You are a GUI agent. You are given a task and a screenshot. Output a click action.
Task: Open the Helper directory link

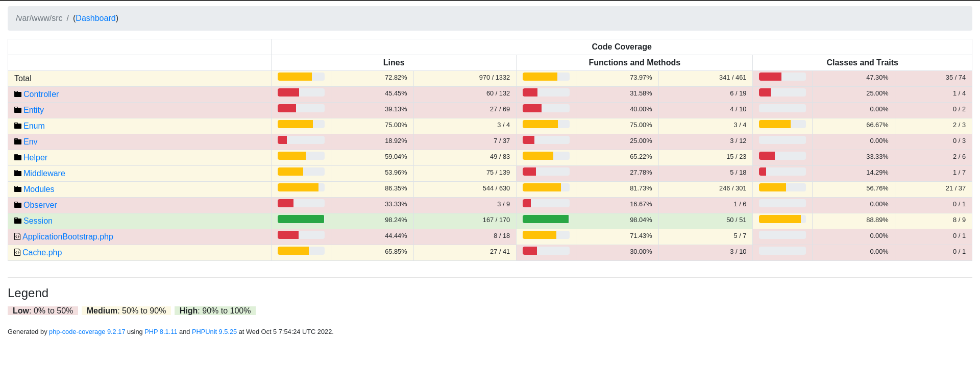click(x=35, y=158)
